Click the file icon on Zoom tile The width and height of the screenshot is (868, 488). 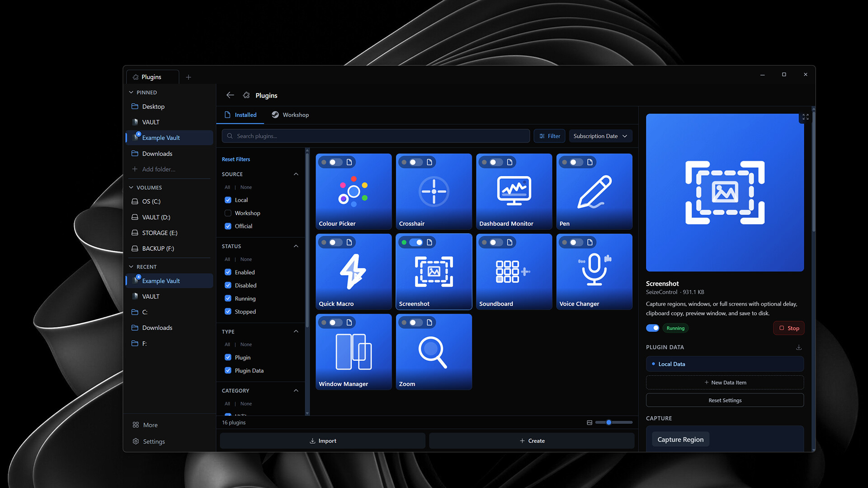coord(429,323)
